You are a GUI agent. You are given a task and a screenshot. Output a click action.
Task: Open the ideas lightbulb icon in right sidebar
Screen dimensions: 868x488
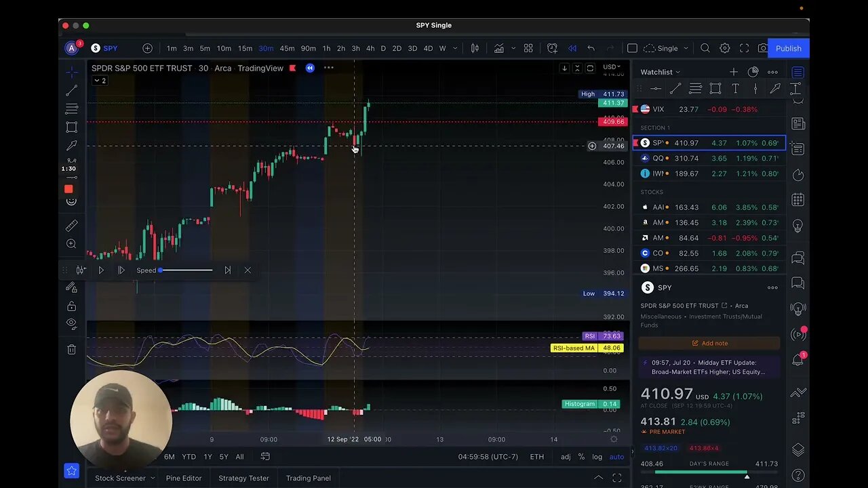pyautogui.click(x=798, y=226)
